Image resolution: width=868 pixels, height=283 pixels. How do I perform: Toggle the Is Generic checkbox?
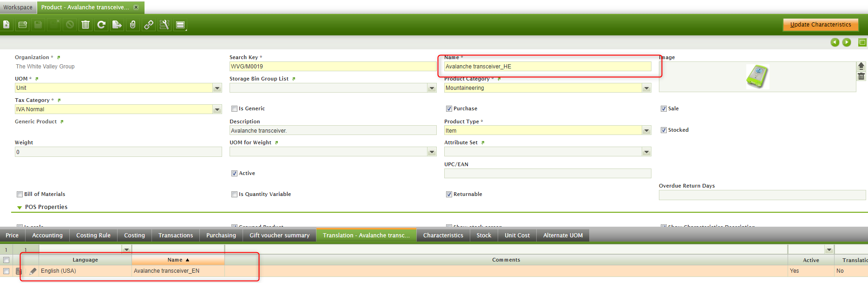(x=234, y=109)
